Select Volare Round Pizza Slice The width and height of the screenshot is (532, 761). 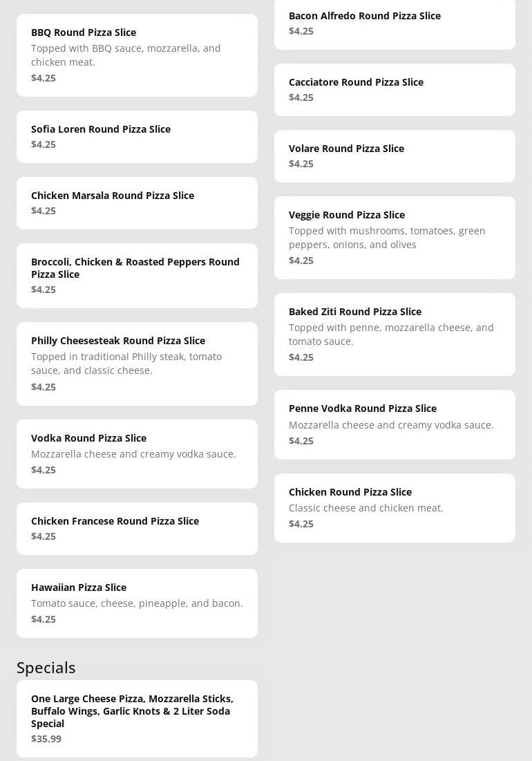click(395, 156)
